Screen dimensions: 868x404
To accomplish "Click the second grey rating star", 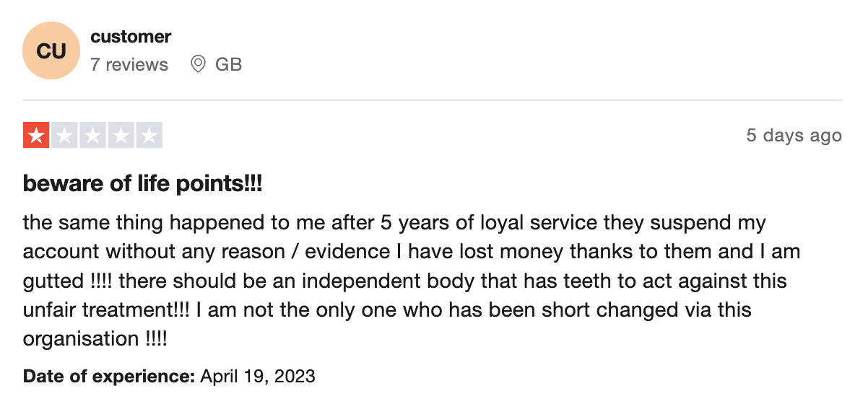I will pos(64,136).
